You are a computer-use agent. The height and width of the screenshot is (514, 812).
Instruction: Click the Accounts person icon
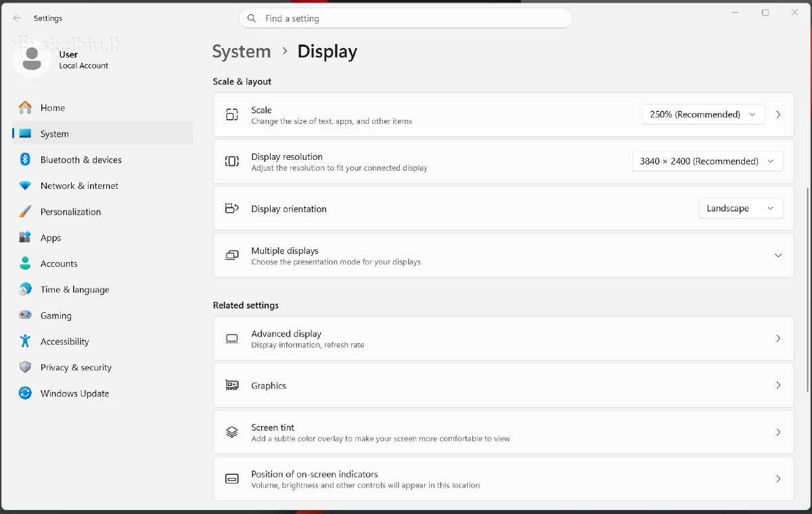click(x=25, y=263)
